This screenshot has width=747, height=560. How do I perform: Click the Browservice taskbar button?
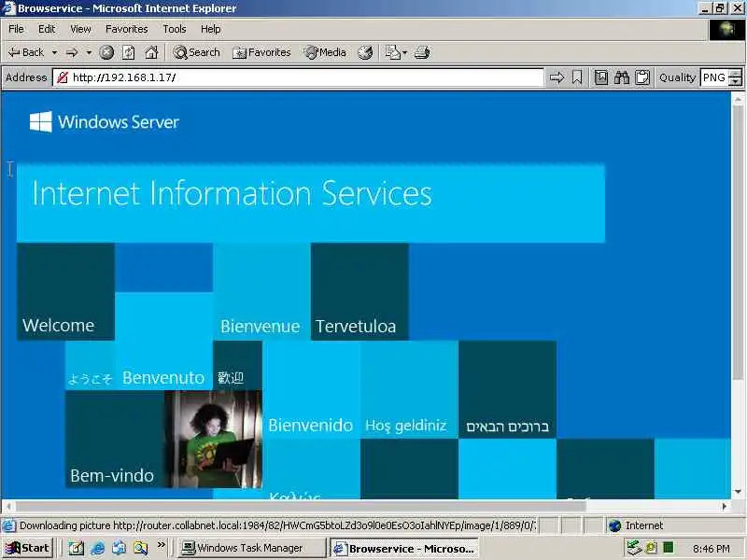tap(403, 548)
